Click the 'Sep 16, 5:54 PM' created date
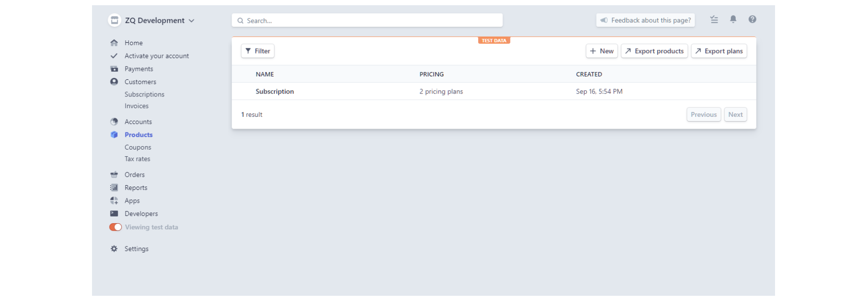868x301 pixels. (599, 92)
